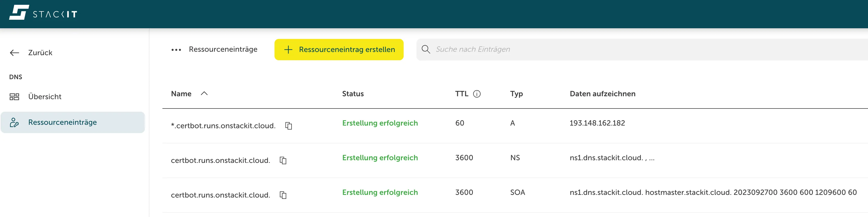Click TTL 3600 in SOA row

[x=464, y=192]
